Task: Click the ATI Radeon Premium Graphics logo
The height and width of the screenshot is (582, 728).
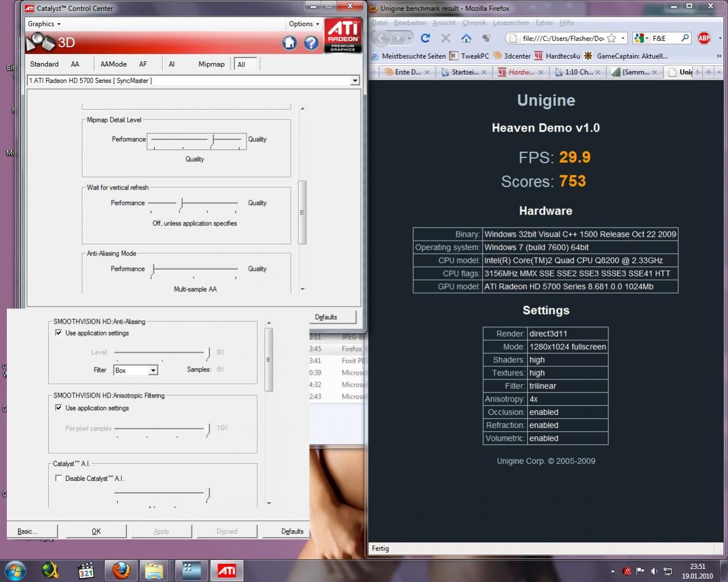Action: [342, 35]
